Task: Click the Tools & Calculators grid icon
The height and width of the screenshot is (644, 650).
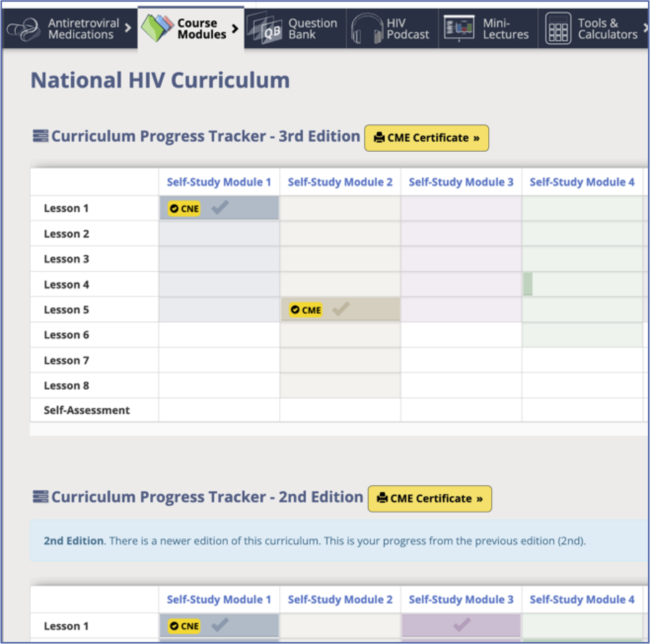Action: pos(559,28)
